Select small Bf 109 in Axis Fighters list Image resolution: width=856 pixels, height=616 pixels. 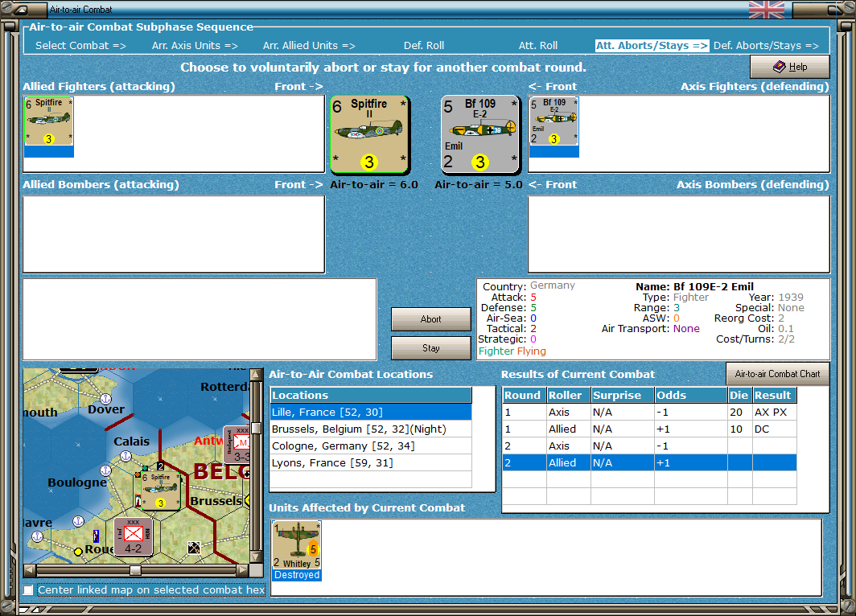click(554, 122)
